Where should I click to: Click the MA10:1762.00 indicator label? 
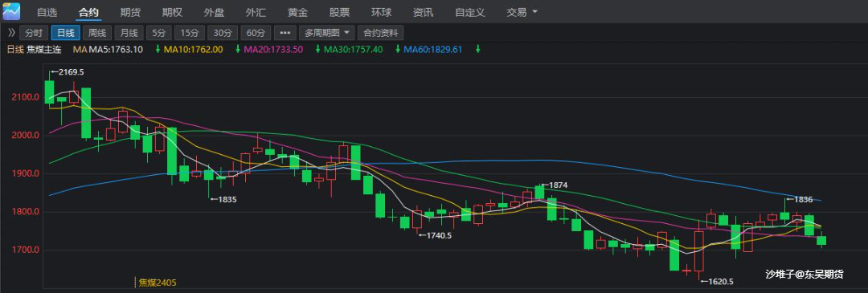coord(194,49)
